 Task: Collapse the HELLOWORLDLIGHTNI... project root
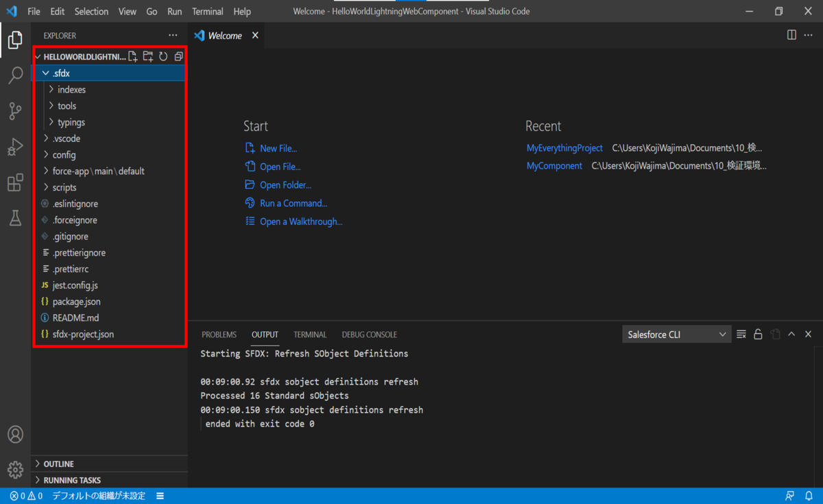[80, 56]
